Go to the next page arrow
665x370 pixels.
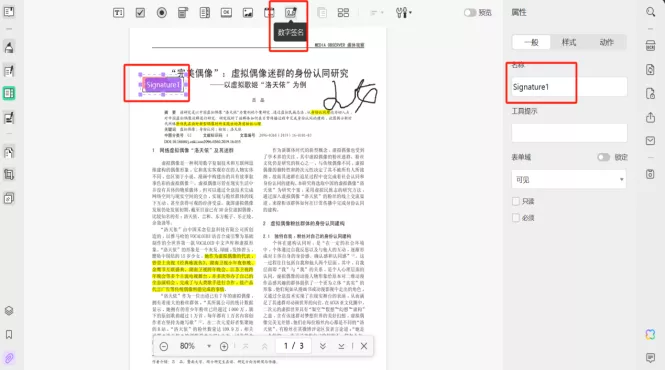323,346
